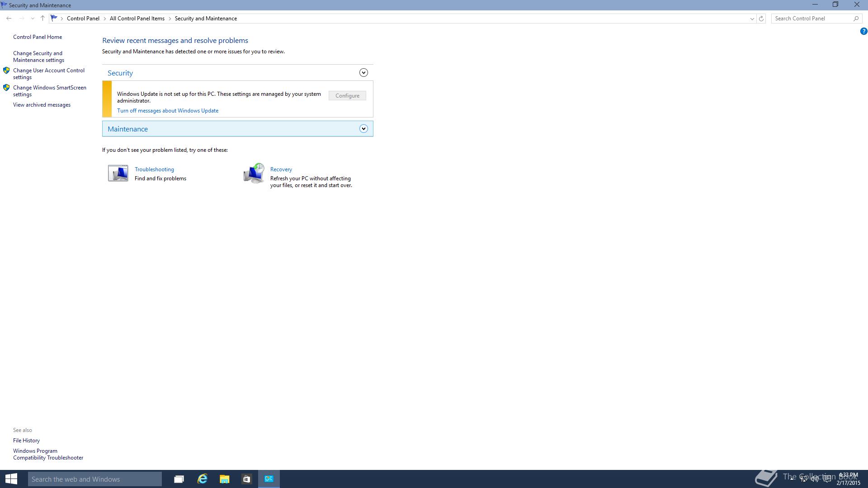The image size is (868, 488).
Task: Click the refresh icon in address bar
Action: coord(761,19)
